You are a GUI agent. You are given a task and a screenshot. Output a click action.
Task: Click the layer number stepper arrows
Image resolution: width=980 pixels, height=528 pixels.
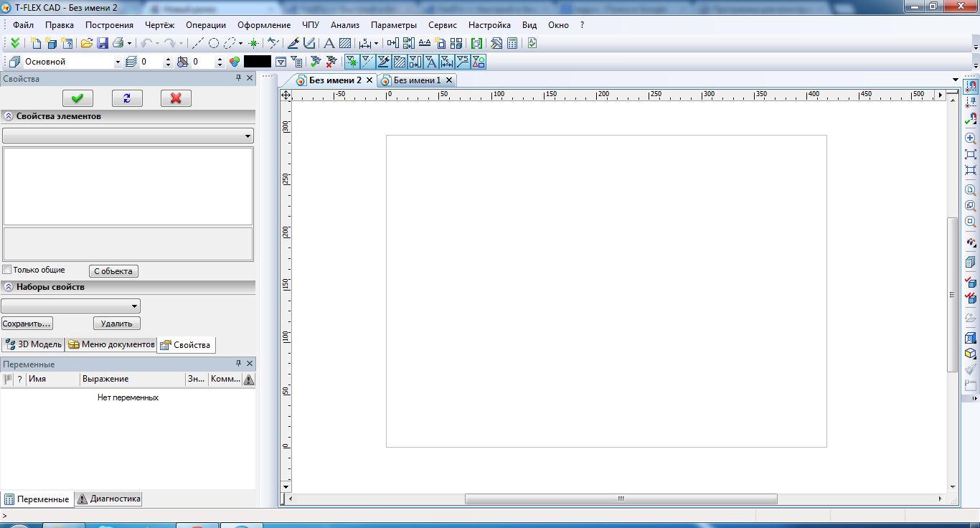pos(168,62)
